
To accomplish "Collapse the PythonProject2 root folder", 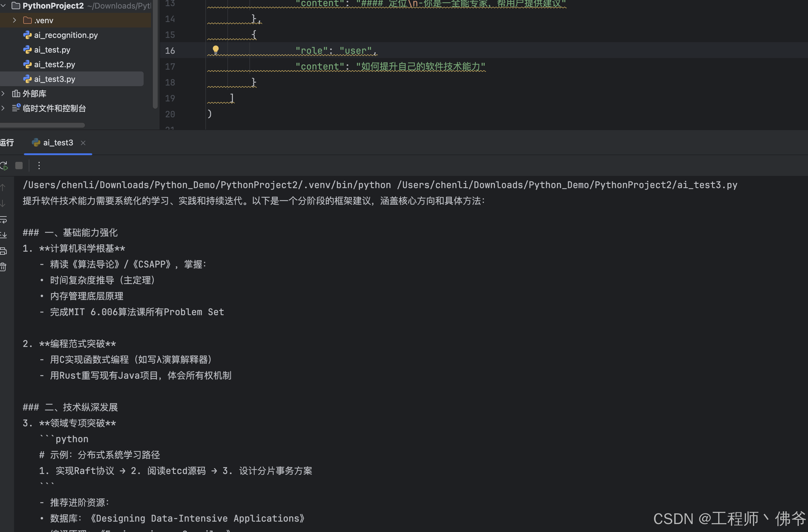I will [3, 5].
